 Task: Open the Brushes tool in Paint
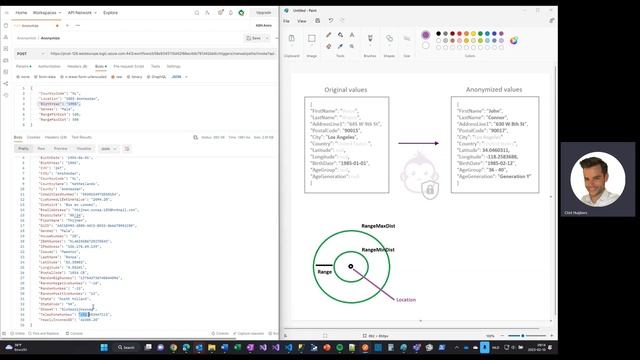370,38
